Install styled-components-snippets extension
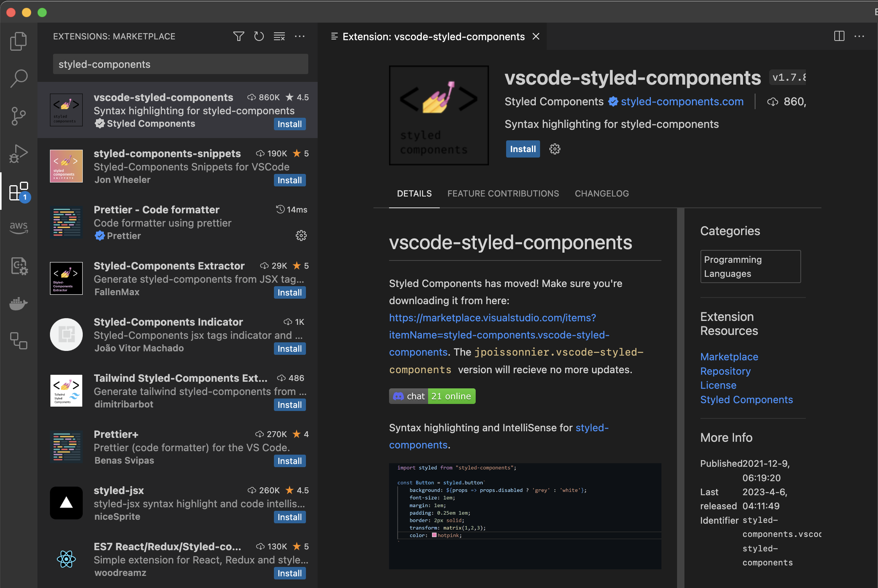Screen dimensions: 878x588 click(x=290, y=180)
